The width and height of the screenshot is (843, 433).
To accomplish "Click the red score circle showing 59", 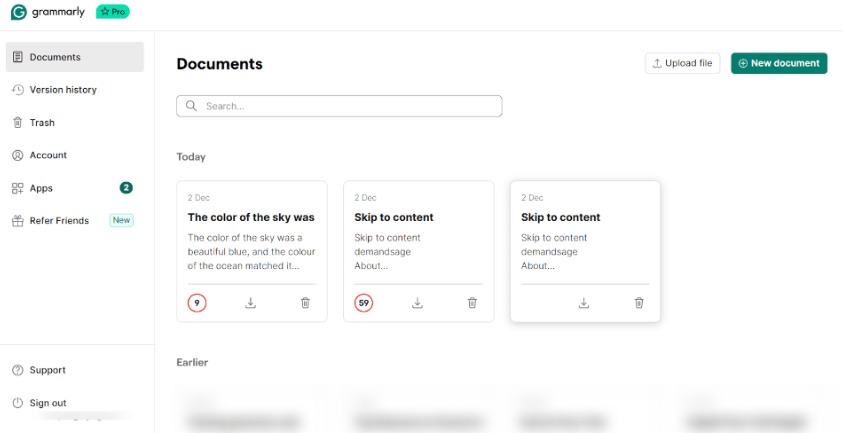I will tap(364, 303).
